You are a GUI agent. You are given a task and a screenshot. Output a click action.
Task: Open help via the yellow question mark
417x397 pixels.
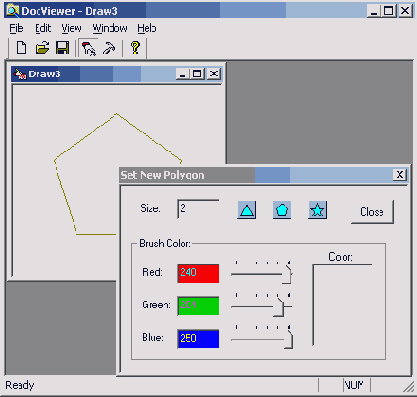coord(135,48)
